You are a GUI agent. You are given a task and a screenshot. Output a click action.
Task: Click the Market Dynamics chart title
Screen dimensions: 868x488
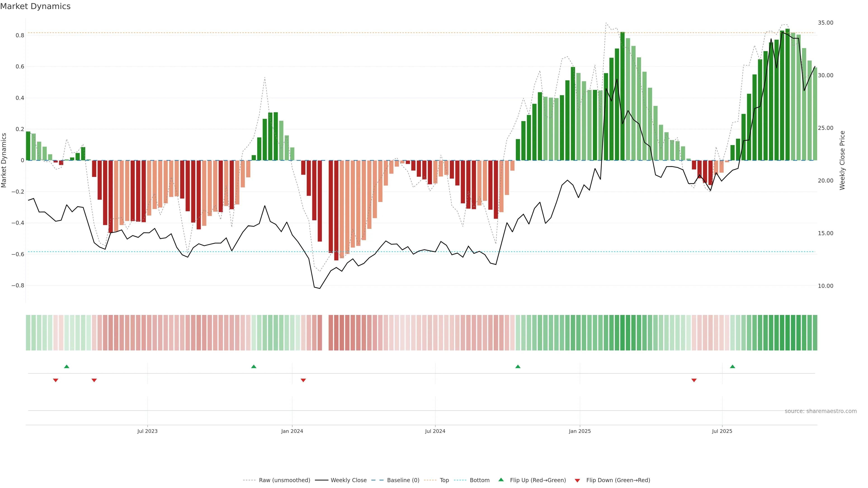point(35,6)
